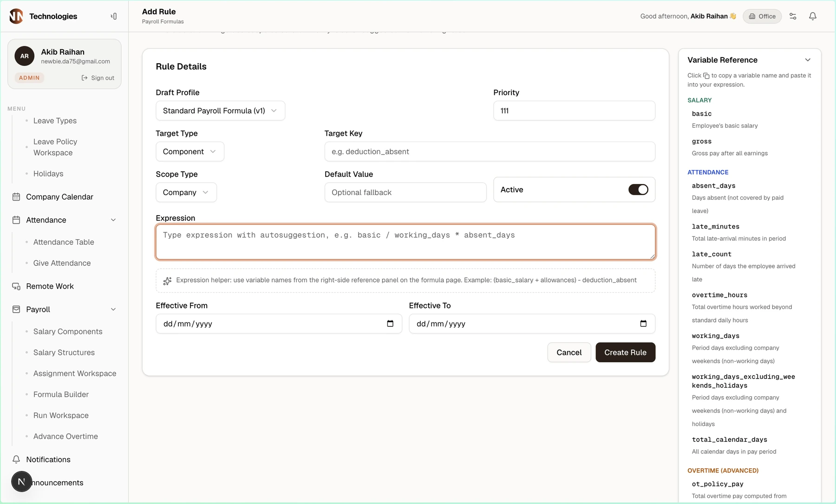
Task: Collapse the Attendance menu section
Action: tap(113, 220)
